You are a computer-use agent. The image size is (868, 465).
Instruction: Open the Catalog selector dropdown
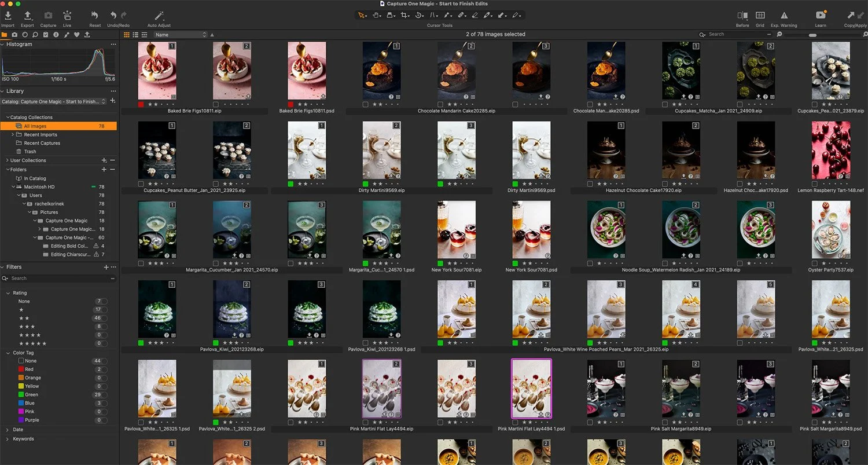pyautogui.click(x=54, y=101)
